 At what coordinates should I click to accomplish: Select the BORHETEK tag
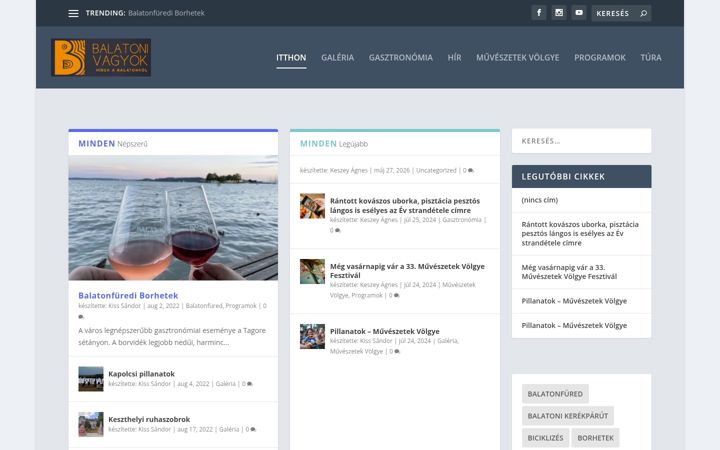pyautogui.click(x=596, y=438)
